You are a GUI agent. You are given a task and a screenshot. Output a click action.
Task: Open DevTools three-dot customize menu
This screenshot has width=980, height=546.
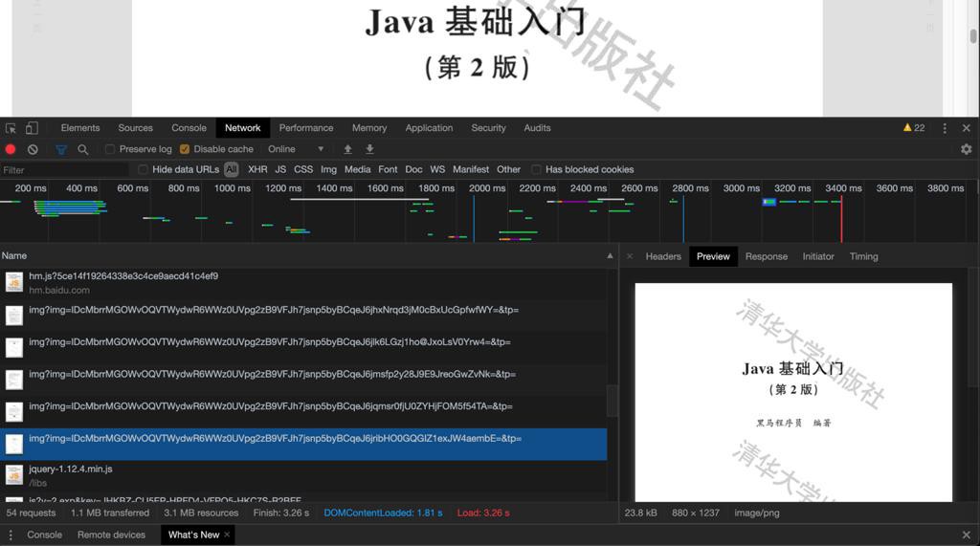pyautogui.click(x=945, y=128)
